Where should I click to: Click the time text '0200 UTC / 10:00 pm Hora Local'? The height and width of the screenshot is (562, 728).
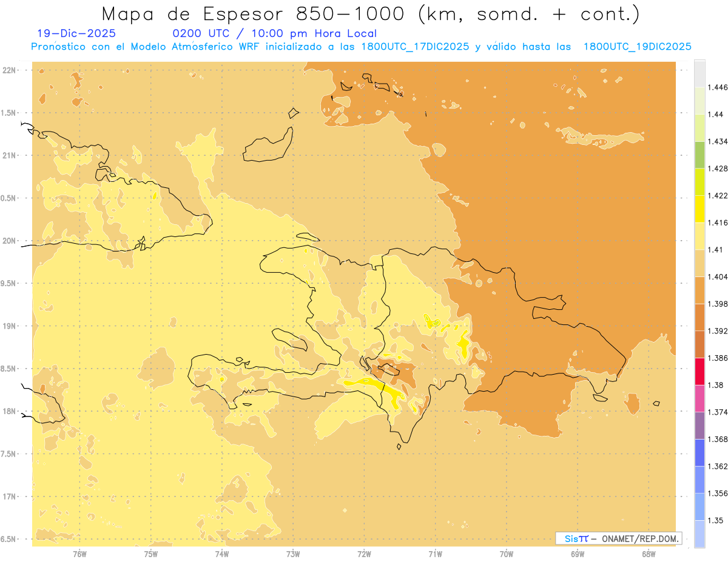click(x=275, y=34)
